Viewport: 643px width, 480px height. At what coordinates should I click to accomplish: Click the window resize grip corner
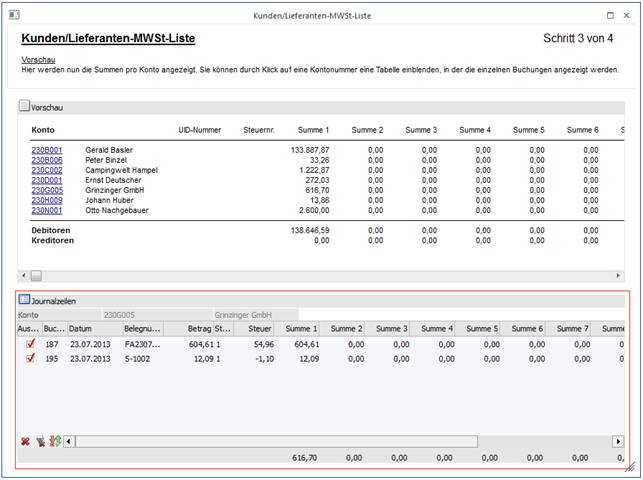click(x=629, y=467)
